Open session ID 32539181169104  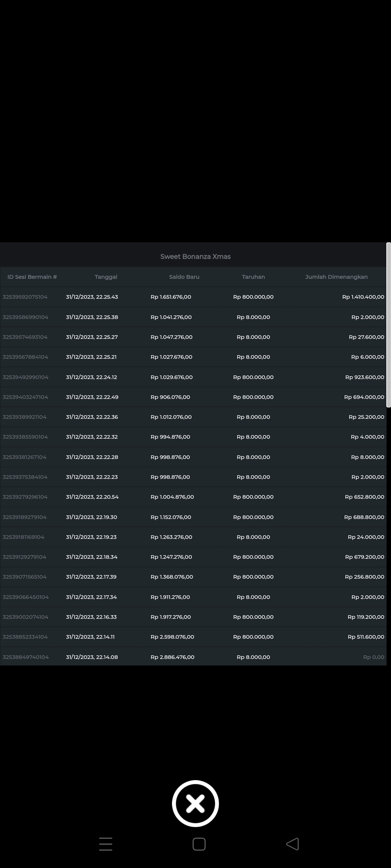[x=24, y=537]
